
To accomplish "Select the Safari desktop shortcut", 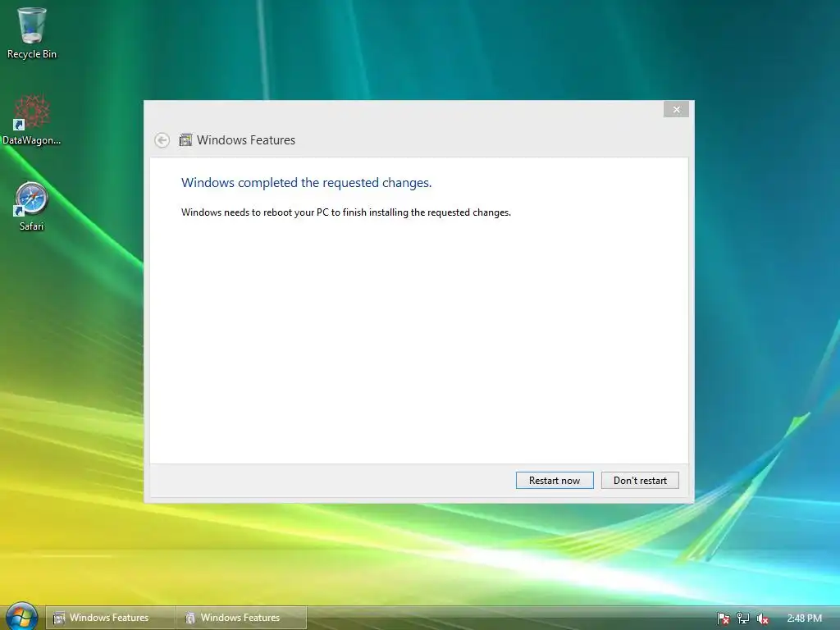I will tap(32, 207).
